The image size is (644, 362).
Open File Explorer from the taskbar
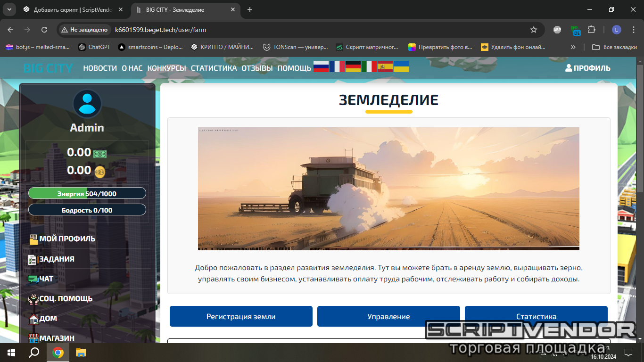pos(82,353)
